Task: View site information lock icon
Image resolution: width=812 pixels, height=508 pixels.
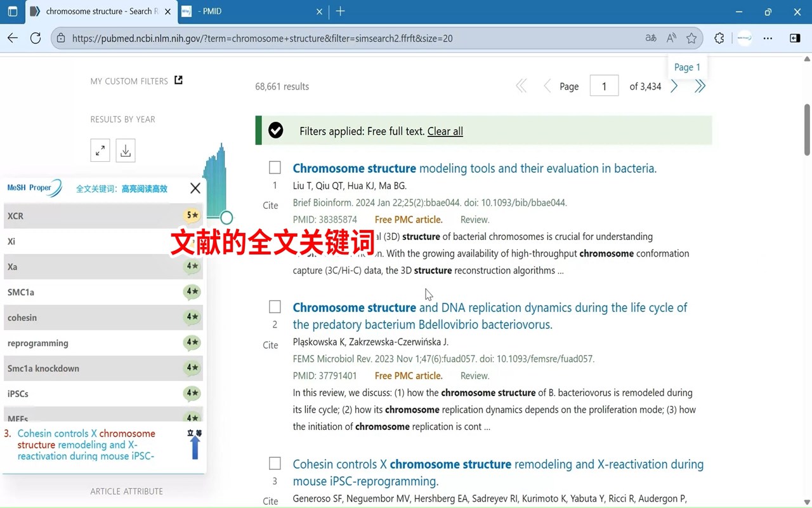Action: [61, 38]
